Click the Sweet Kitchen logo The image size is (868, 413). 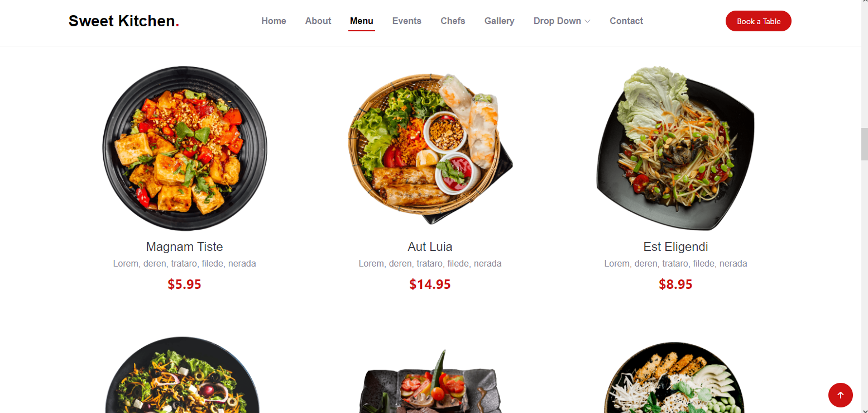tap(124, 21)
